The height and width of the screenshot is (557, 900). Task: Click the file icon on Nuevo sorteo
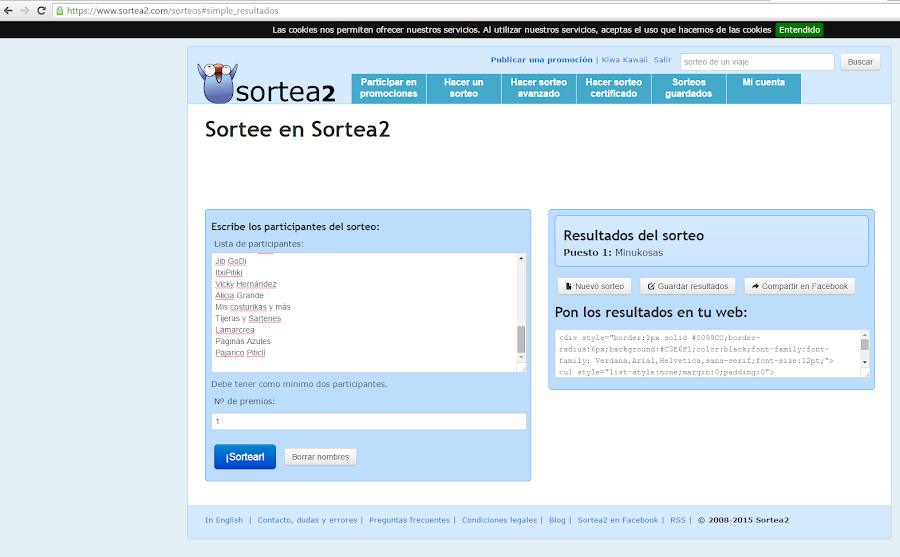tap(569, 287)
